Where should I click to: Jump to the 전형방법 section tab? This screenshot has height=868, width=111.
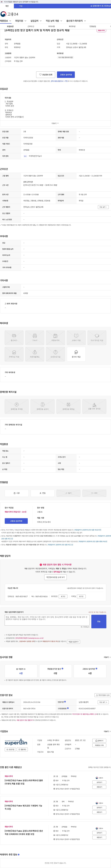[92, 26]
